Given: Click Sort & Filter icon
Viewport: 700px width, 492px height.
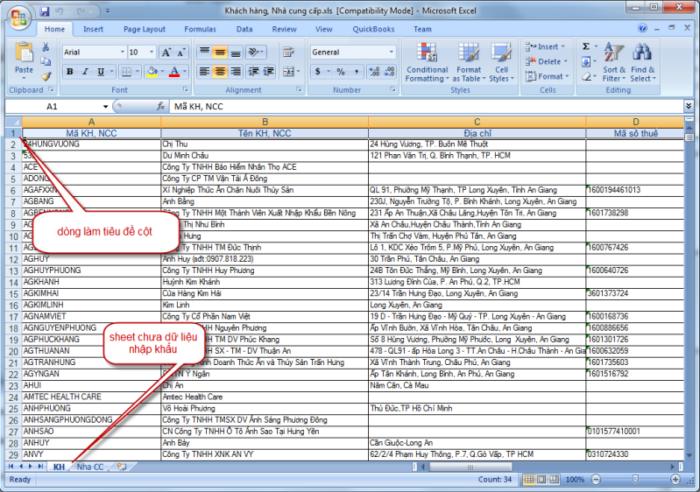Looking at the screenshot, I should [x=613, y=62].
